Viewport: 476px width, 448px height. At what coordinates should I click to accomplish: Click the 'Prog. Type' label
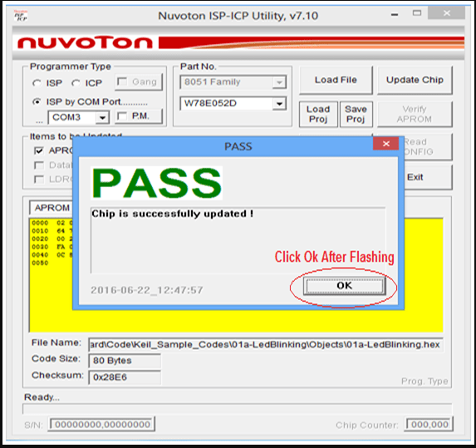(x=424, y=382)
